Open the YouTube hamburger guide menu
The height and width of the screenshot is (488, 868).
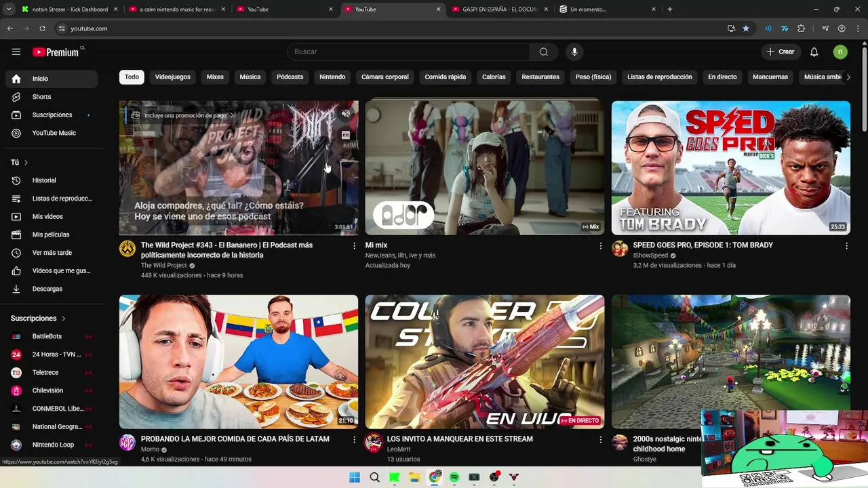click(x=16, y=52)
